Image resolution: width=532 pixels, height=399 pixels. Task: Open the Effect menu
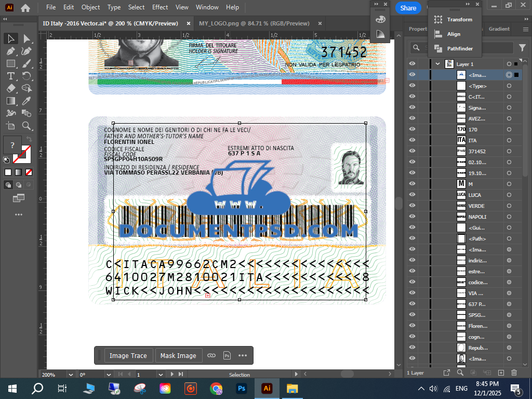160,7
